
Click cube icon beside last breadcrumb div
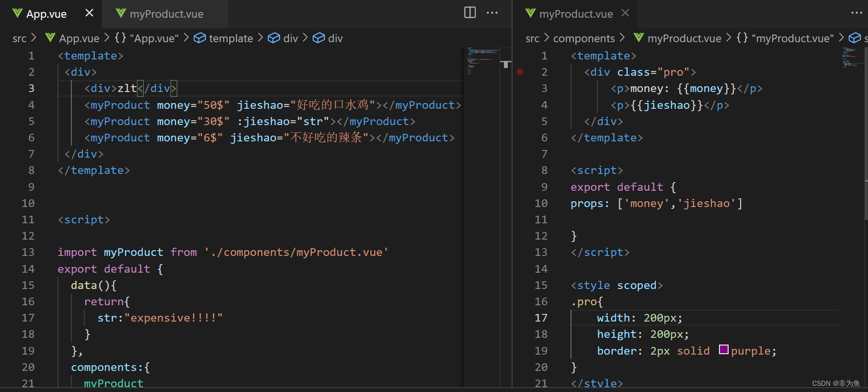pos(319,38)
